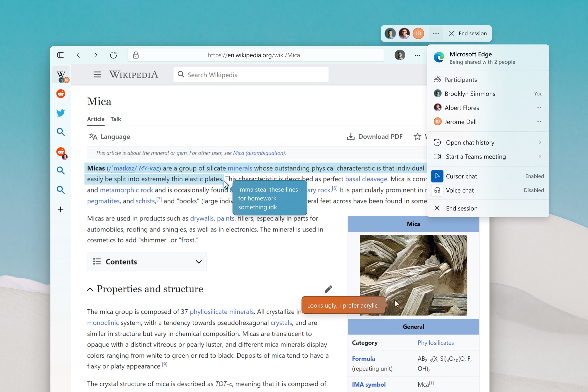Viewport: 588px width, 392px height.
Task: Open Wikipedia hamburger menu
Action: point(97,74)
